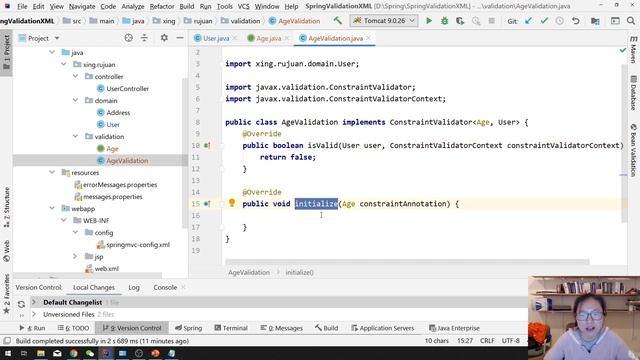Open the Terminal tool window
The width and height of the screenshot is (640, 360).
pos(231,328)
